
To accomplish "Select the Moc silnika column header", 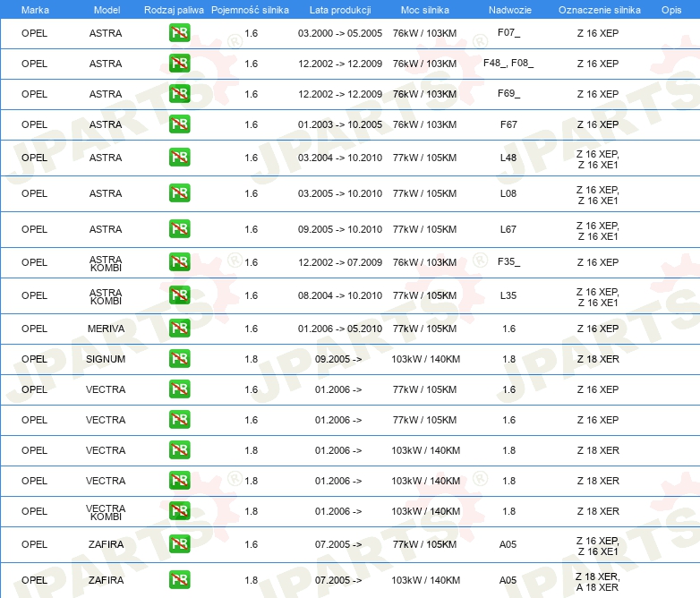I will coord(425,10).
